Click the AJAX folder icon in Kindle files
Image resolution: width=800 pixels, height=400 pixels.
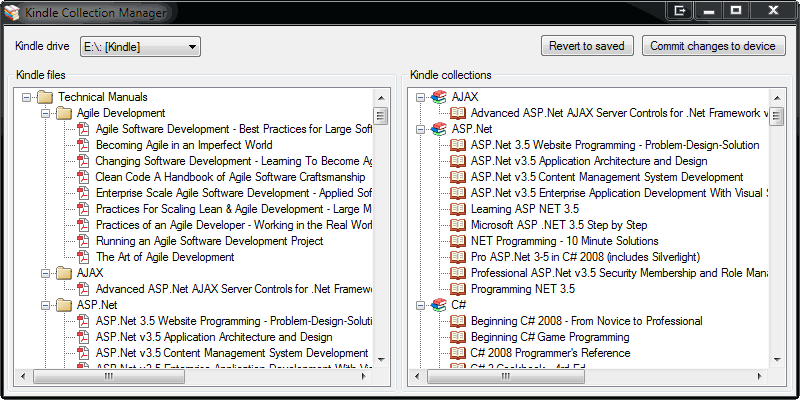pos(64,273)
